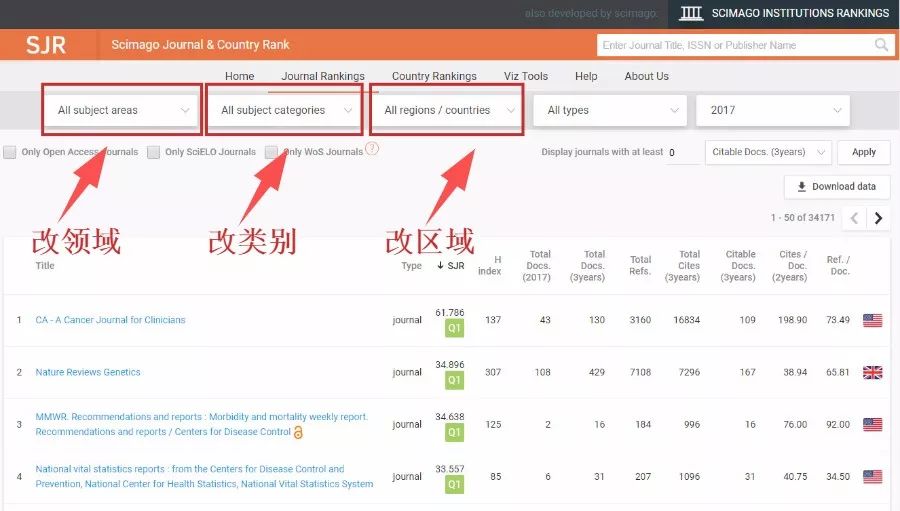Open the 2017 year dropdown
900x511 pixels.
773,110
